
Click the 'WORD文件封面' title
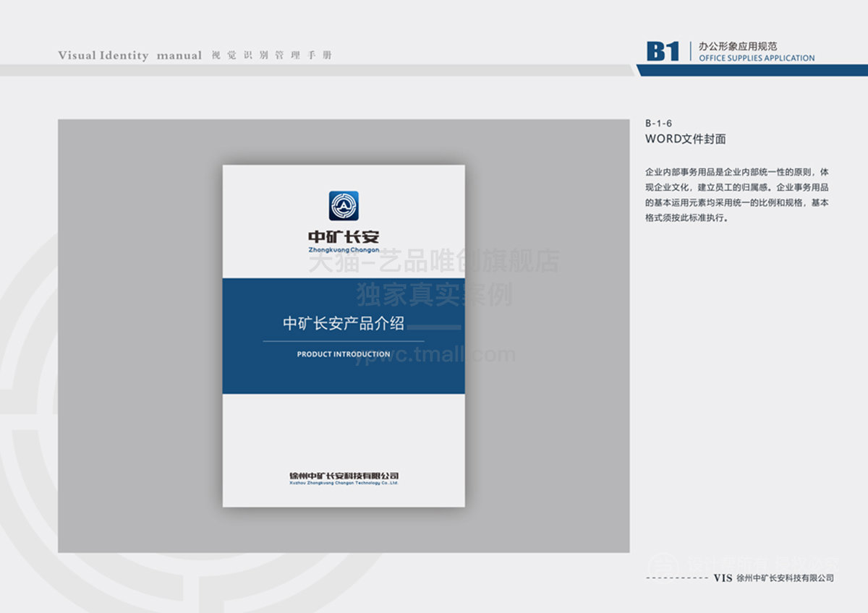pos(685,139)
